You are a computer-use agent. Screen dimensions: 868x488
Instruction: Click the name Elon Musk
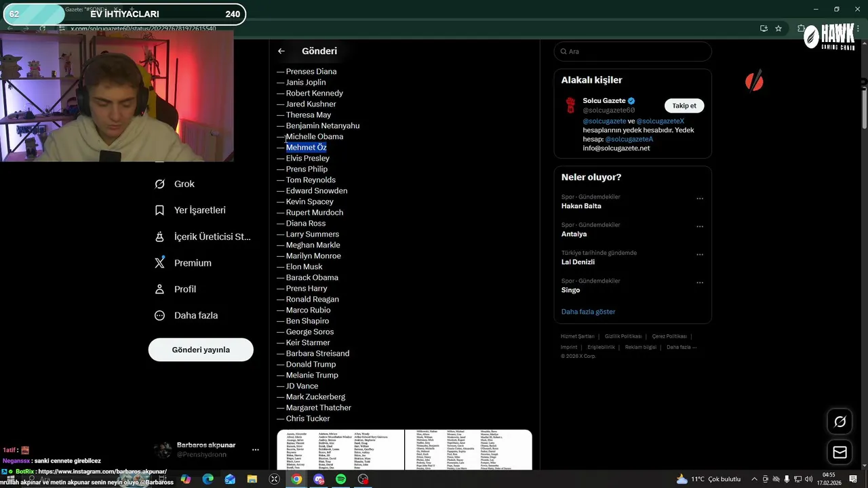pyautogui.click(x=304, y=266)
